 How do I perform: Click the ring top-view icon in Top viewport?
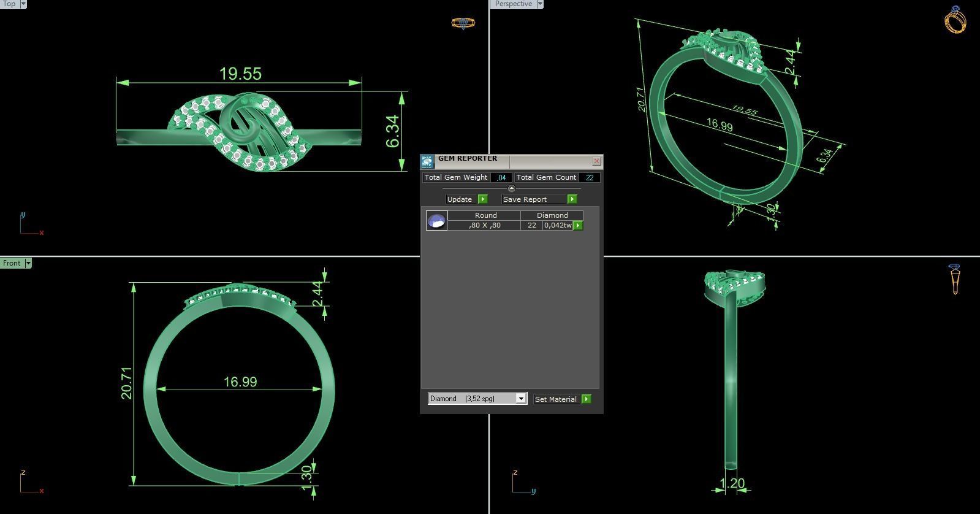pyautogui.click(x=463, y=23)
